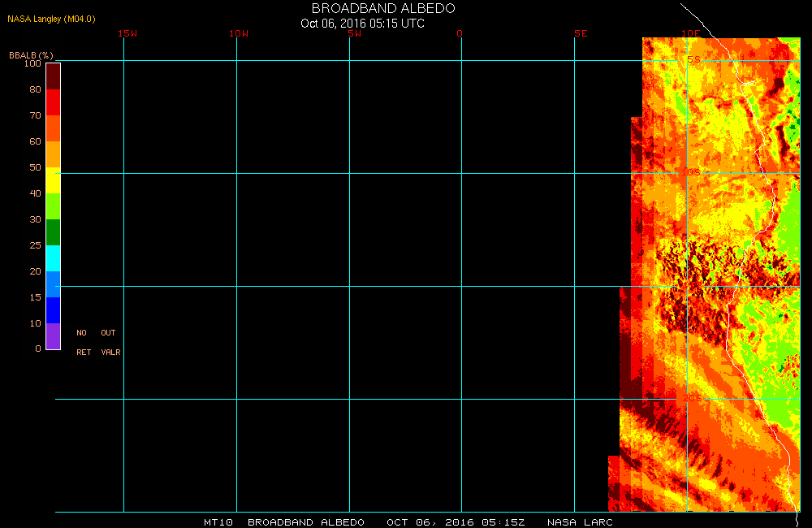Select the bright red 70-80% legend color
This screenshot has height=528, width=812.
coord(53,102)
